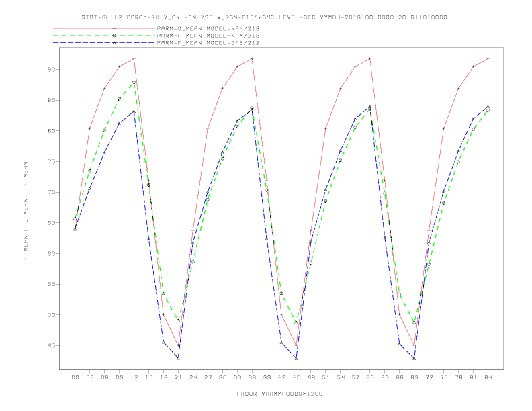
Task: Click x-axis tick label 03
Action: pos(89,377)
